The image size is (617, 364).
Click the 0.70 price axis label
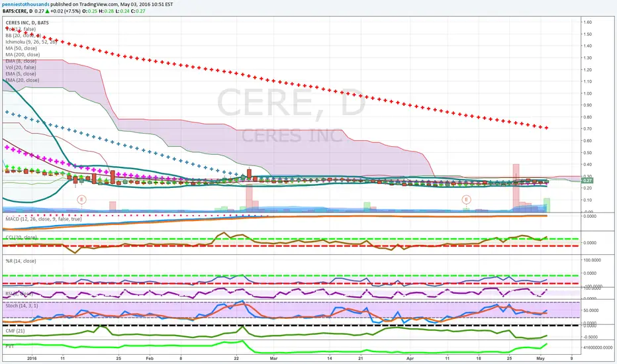pos(588,128)
